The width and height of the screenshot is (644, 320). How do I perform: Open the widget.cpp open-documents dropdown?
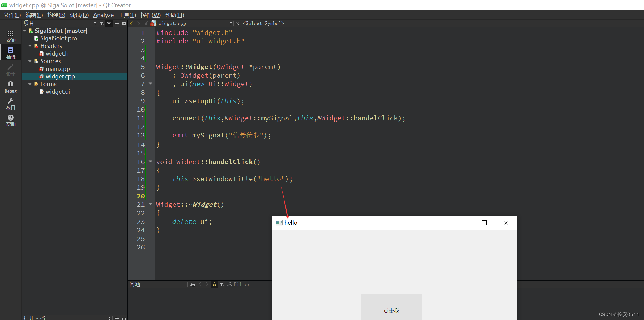click(x=231, y=23)
